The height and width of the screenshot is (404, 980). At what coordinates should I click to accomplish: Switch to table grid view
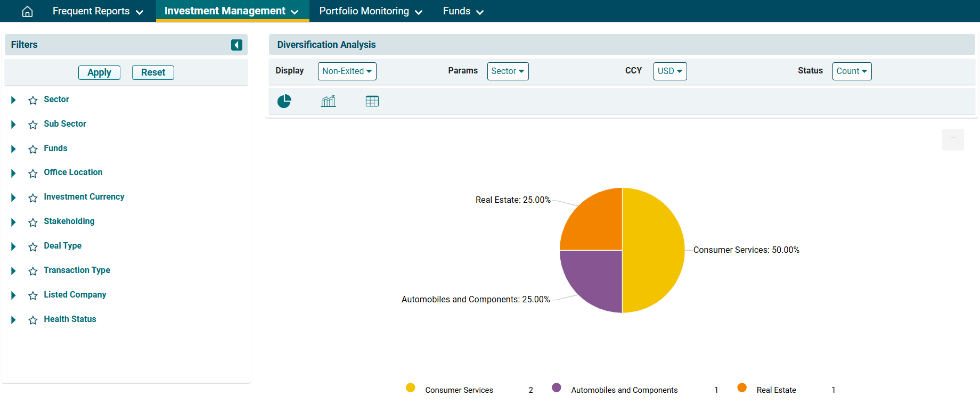372,101
